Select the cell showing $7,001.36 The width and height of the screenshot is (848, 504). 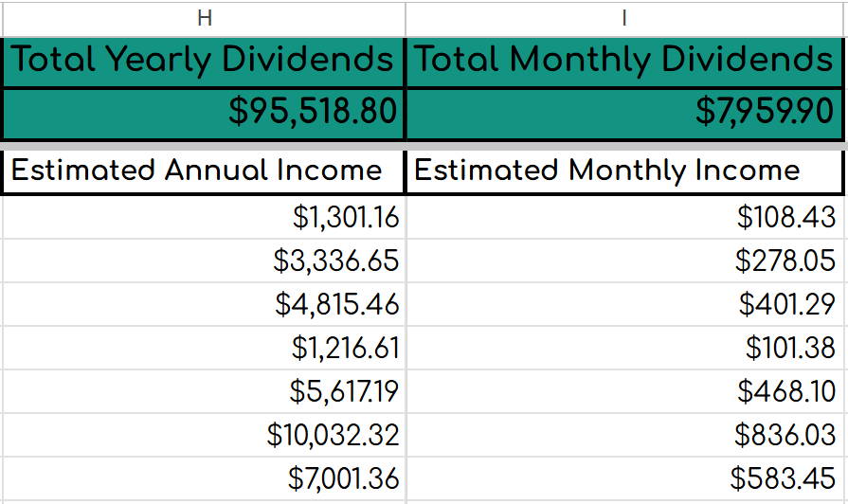(204, 478)
